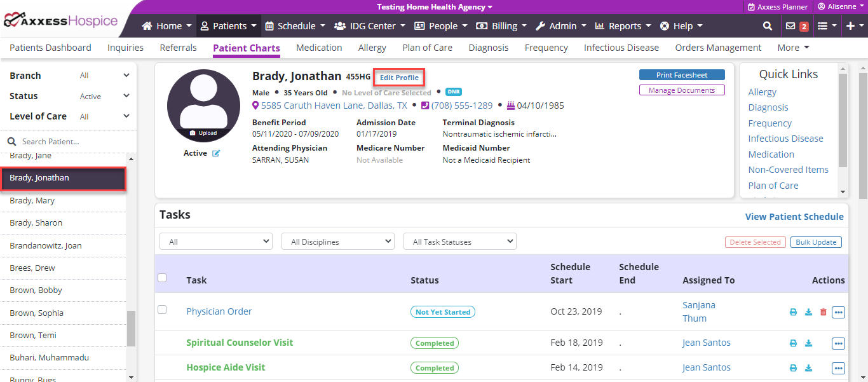Print the Physician Order task
Image resolution: width=868 pixels, height=382 pixels.
click(793, 312)
